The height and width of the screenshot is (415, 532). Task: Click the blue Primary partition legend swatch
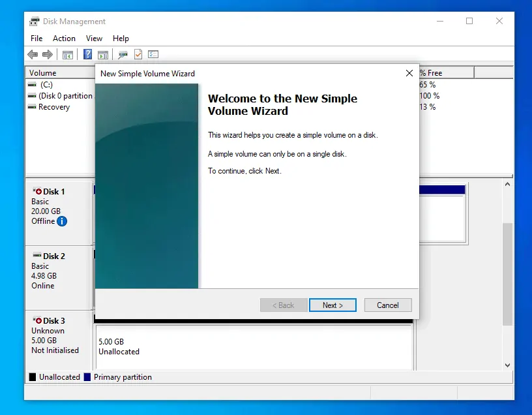coord(86,377)
